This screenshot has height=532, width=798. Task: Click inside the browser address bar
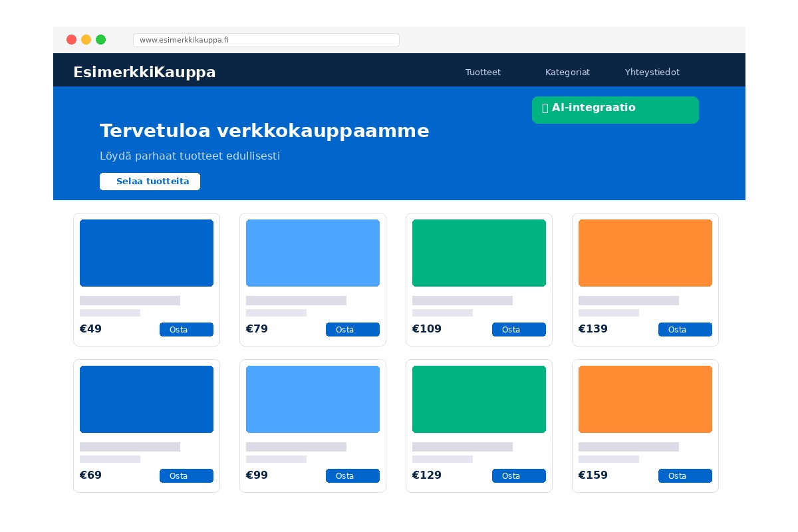pyautogui.click(x=266, y=40)
